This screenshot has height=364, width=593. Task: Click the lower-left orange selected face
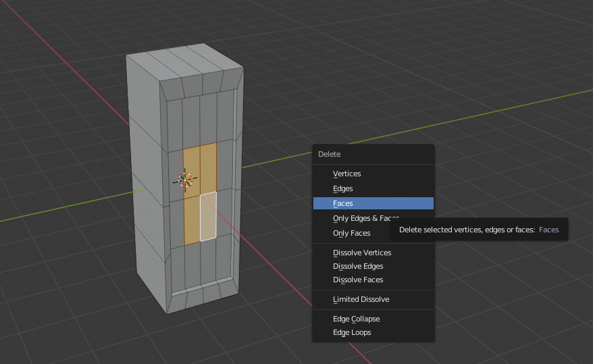(x=192, y=222)
